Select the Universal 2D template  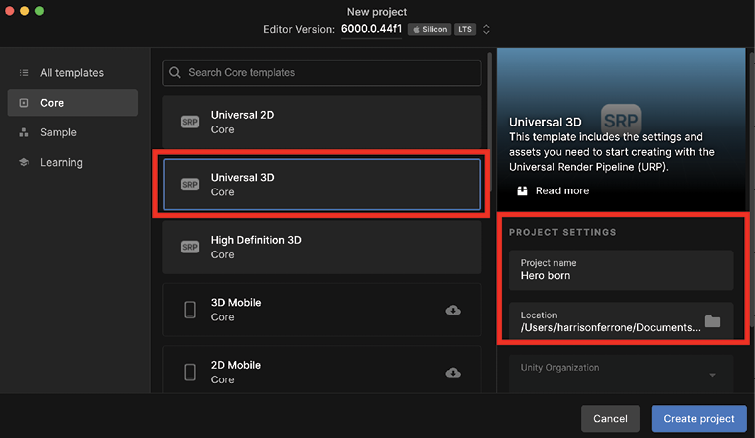[322, 122]
